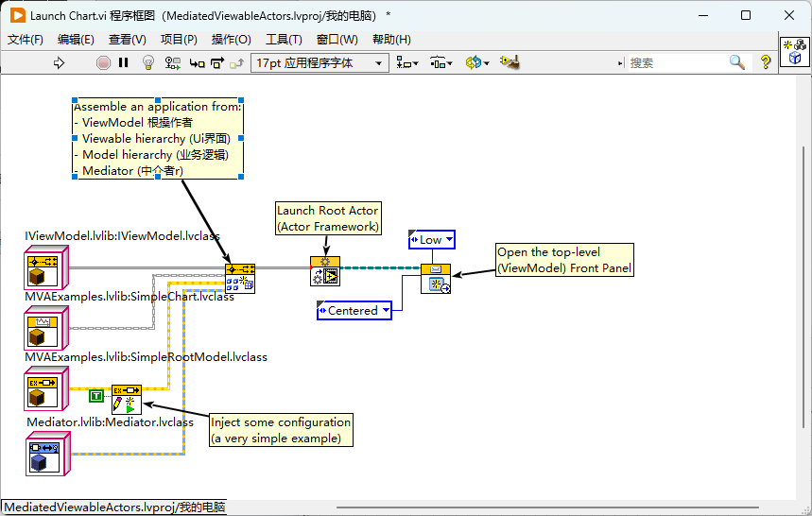Select the 'Open the top-level' comment label
812x516 pixels.
564,260
